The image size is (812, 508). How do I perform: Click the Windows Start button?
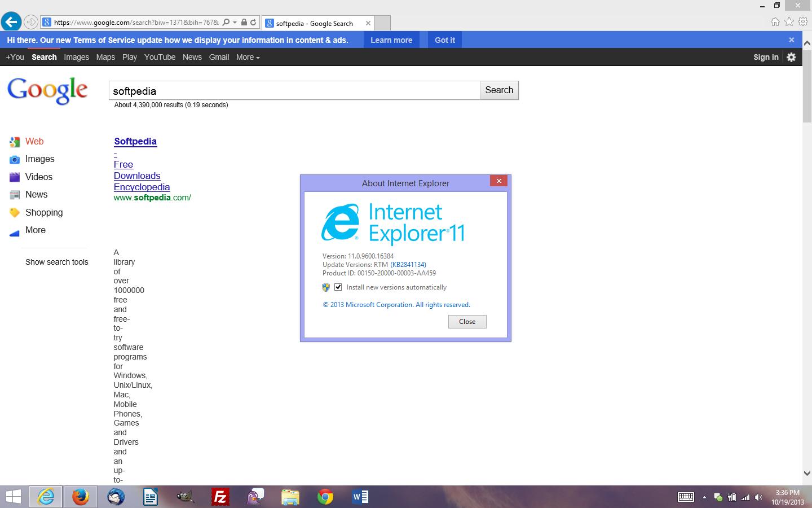[13, 497]
